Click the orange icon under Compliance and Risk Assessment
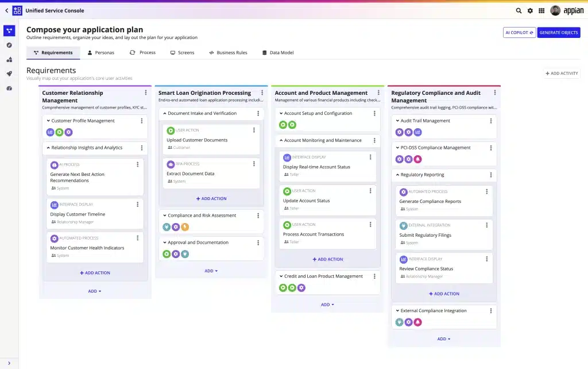The height and width of the screenshot is (369, 588). click(185, 226)
